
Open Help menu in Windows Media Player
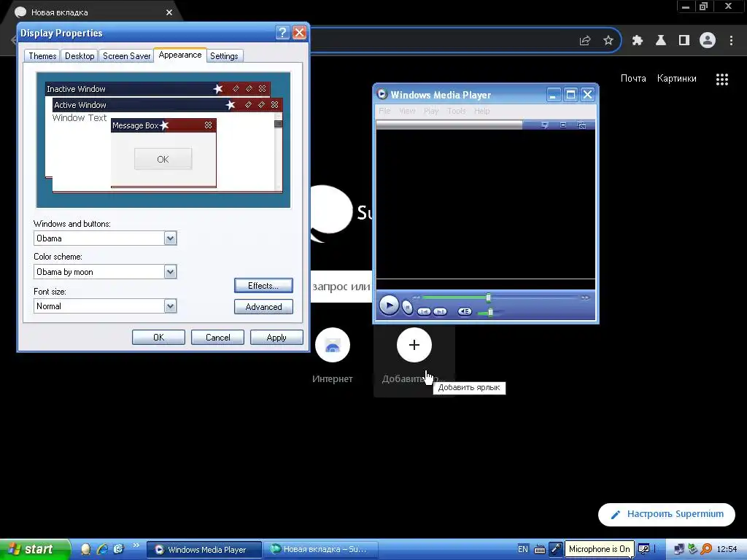pos(481,111)
